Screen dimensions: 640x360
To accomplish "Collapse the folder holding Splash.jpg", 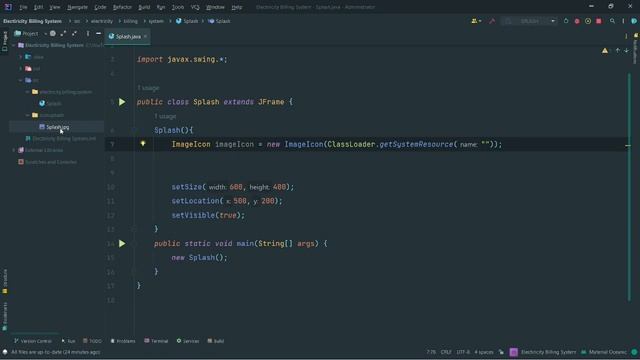I will coord(27,116).
